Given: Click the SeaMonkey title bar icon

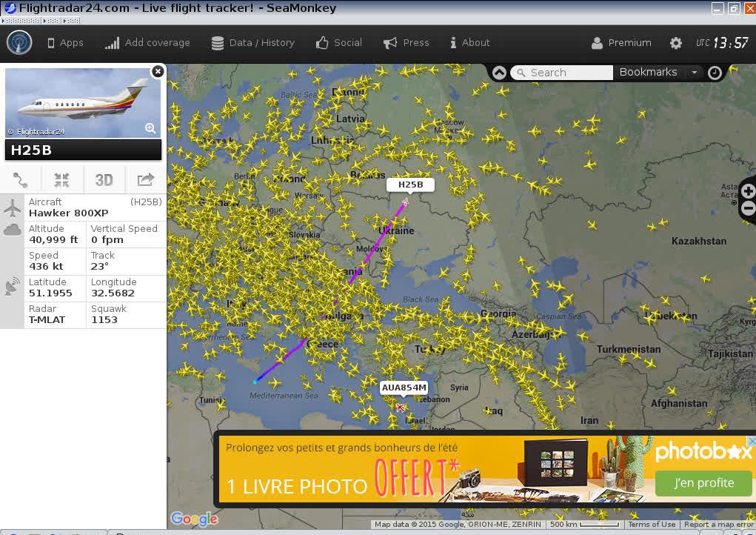Looking at the screenshot, I should pyautogui.click(x=10, y=8).
